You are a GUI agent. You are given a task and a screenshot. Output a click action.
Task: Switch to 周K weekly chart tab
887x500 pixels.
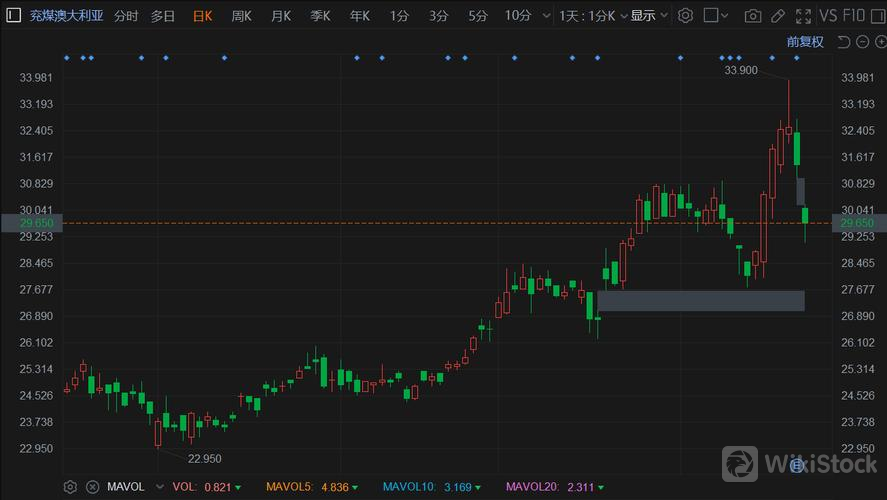(241, 16)
